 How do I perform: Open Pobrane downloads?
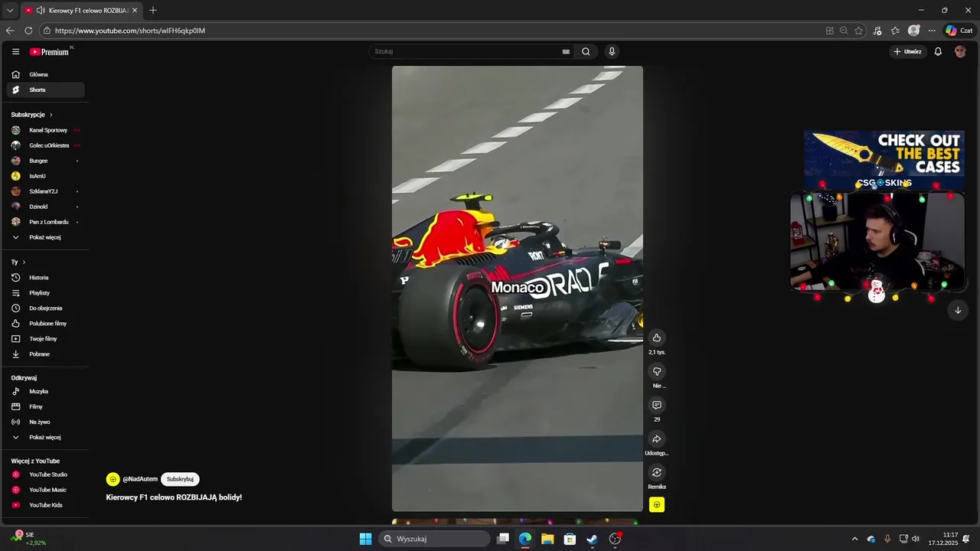pyautogui.click(x=46, y=354)
